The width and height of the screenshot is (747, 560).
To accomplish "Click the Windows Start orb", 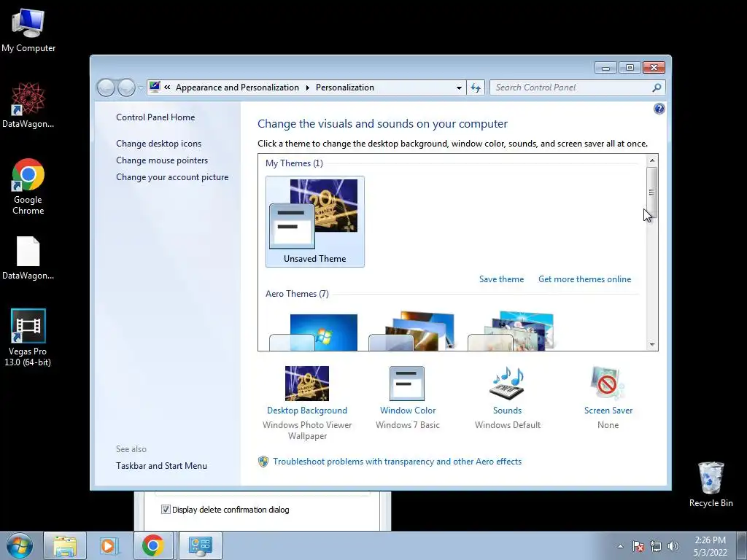I will pos(20,545).
